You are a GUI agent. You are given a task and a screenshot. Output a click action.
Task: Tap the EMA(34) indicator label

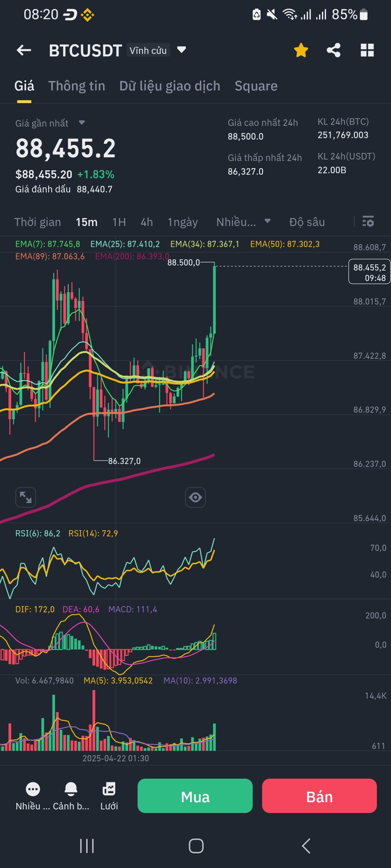(x=205, y=244)
